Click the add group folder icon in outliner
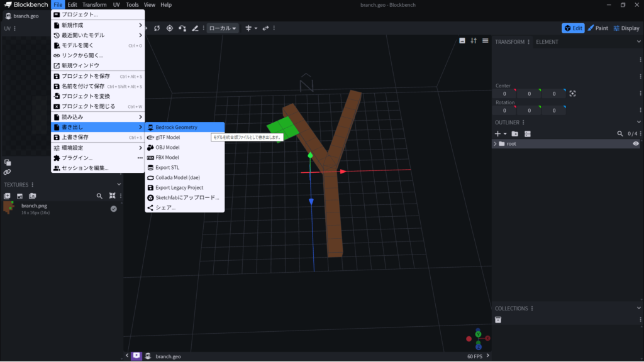Image resolution: width=644 pixels, height=362 pixels. tap(514, 134)
